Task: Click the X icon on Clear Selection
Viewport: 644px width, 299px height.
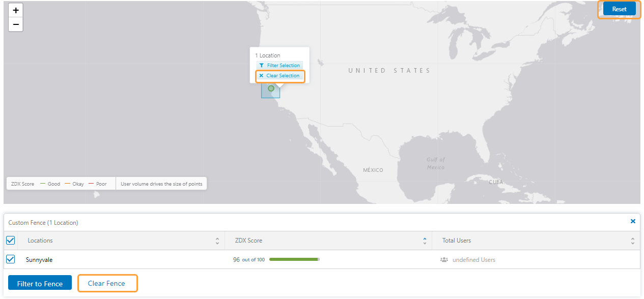Action: pyautogui.click(x=261, y=75)
